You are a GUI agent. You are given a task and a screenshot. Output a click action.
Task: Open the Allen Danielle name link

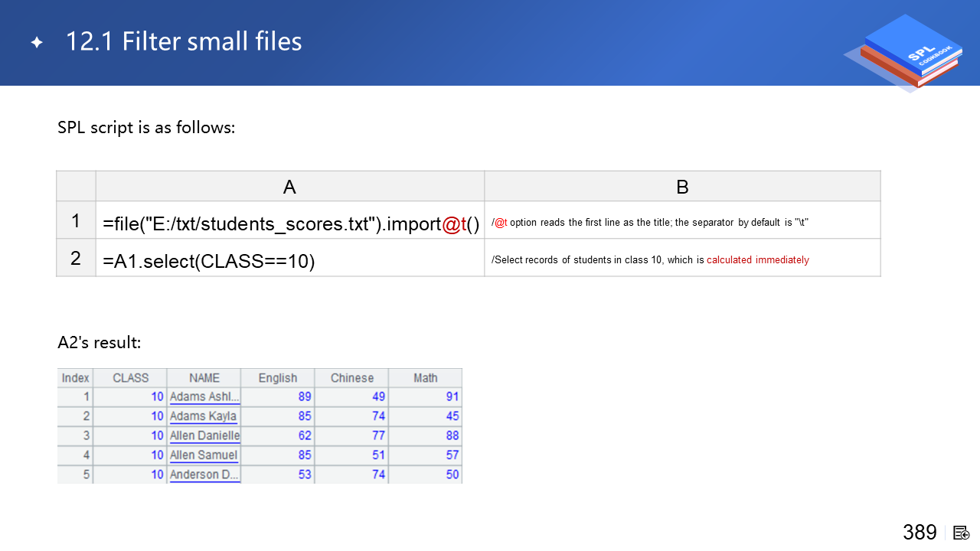[x=204, y=435]
